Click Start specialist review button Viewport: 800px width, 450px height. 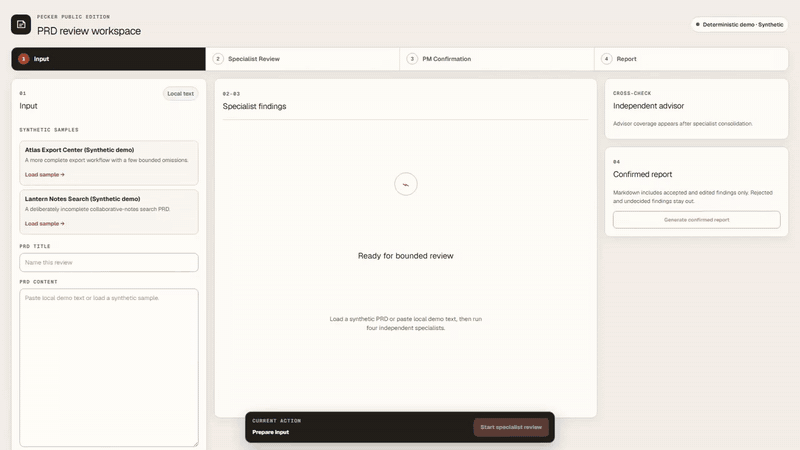pyautogui.click(x=511, y=427)
